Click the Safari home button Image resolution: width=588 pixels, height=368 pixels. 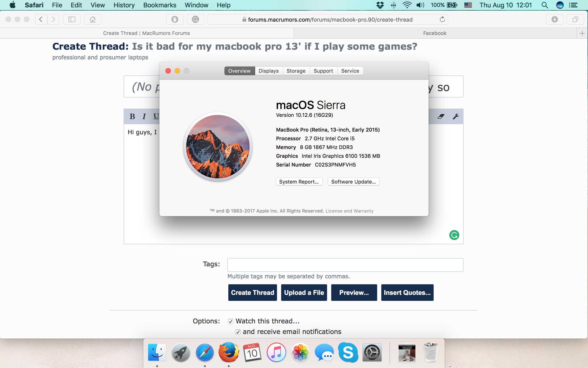pyautogui.click(x=93, y=20)
